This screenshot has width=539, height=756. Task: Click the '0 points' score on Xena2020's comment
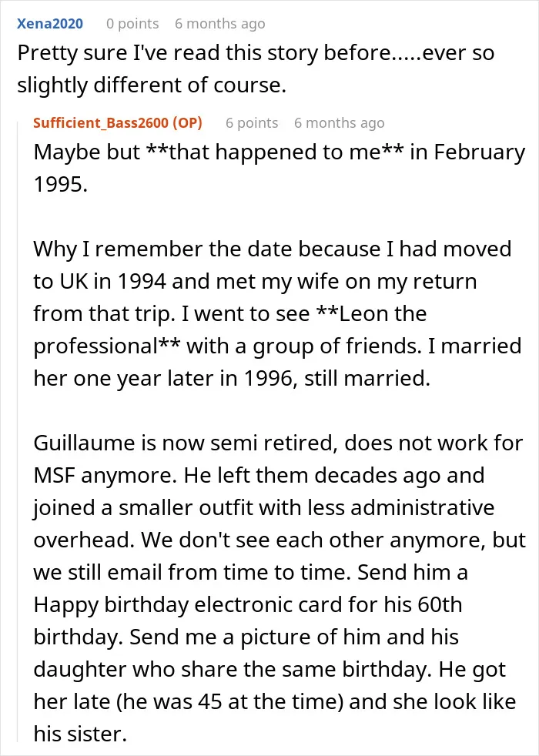pyautogui.click(x=132, y=24)
